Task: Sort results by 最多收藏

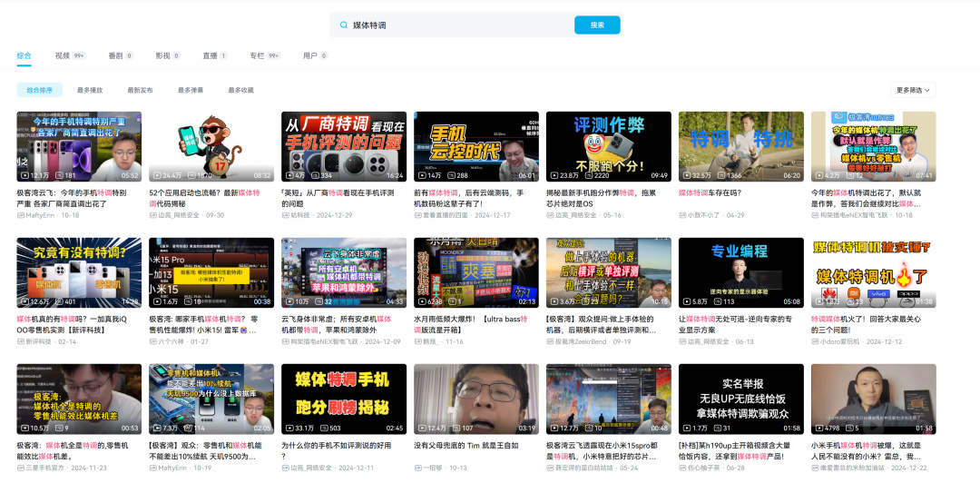Action: pyautogui.click(x=240, y=90)
